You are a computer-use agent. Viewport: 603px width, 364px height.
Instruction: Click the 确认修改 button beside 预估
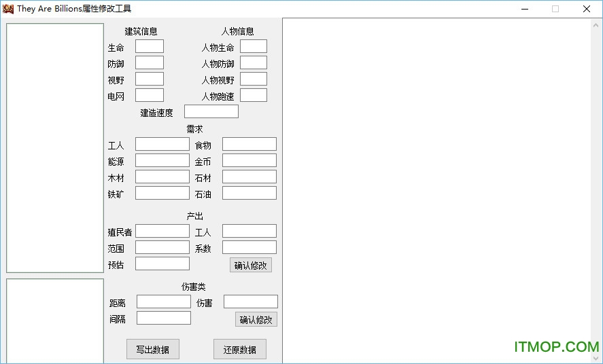point(251,265)
